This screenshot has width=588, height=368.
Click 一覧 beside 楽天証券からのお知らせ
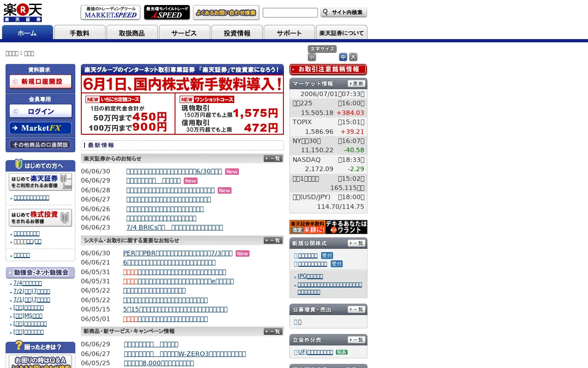click(x=273, y=159)
